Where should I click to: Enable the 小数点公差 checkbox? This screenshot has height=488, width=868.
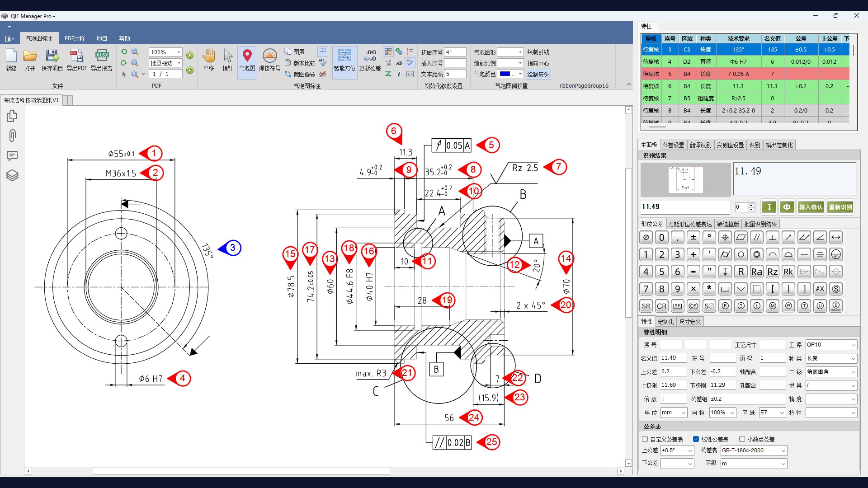point(742,439)
